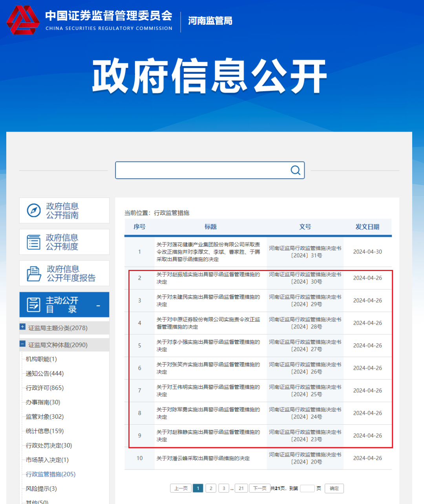Collapse 主动公开目录 using the minus sign

coord(98,306)
